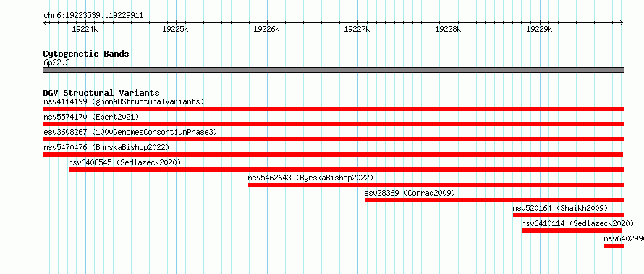Click the nsv5462643 red variant bar
The height and width of the screenshot is (274, 644).
436,185
